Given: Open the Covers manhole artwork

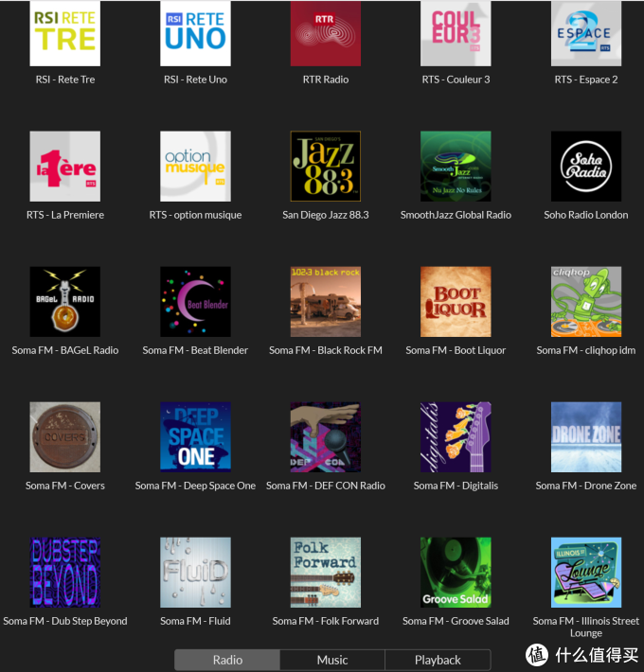Looking at the screenshot, I should click(x=65, y=437).
